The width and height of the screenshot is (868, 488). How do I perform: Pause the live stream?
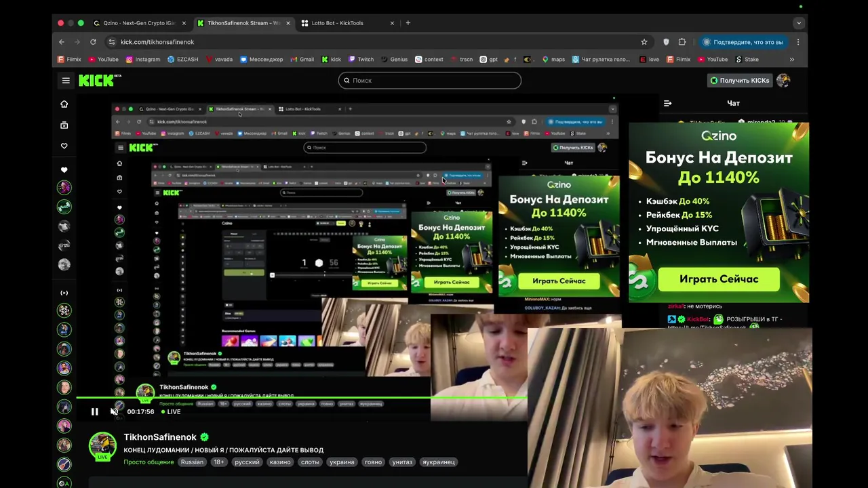click(95, 411)
